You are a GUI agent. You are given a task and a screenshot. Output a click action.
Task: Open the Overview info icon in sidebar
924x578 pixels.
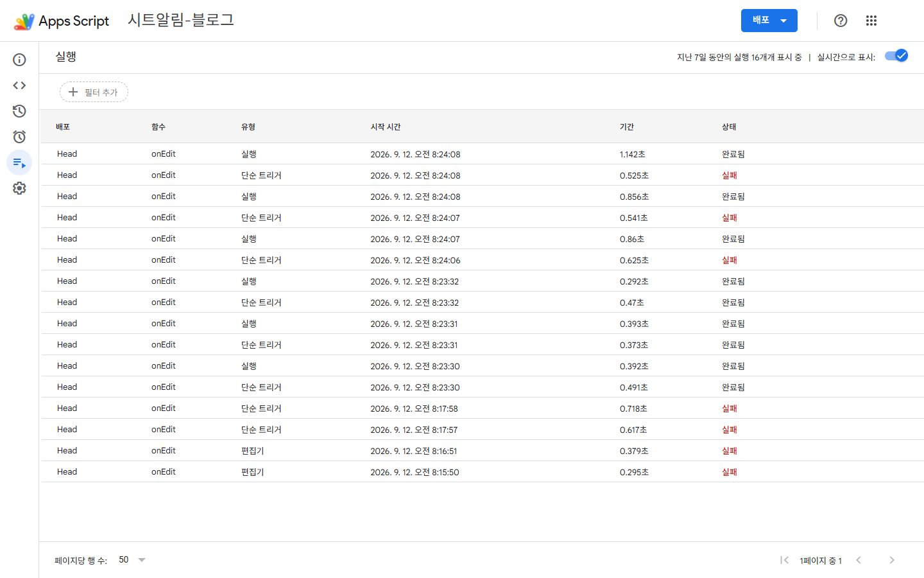coord(19,60)
